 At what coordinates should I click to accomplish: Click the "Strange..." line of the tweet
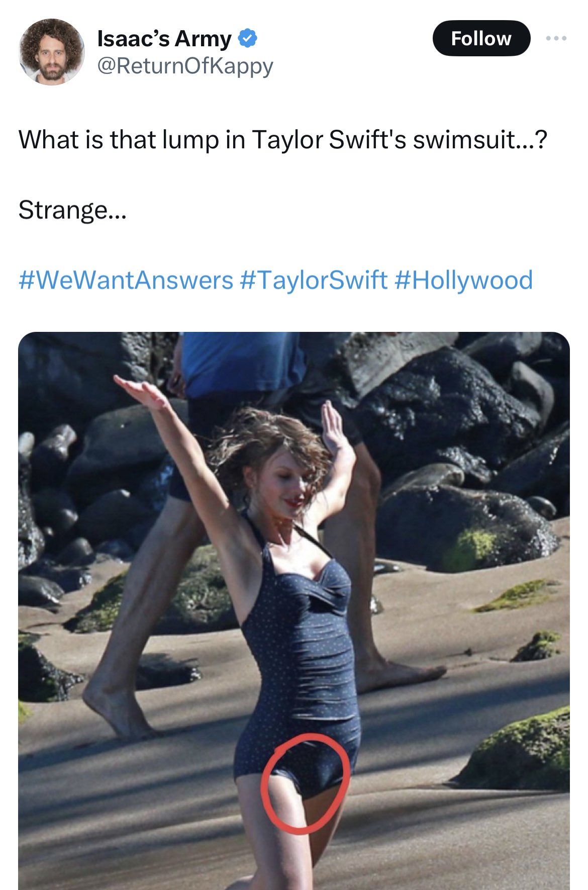[x=72, y=210]
